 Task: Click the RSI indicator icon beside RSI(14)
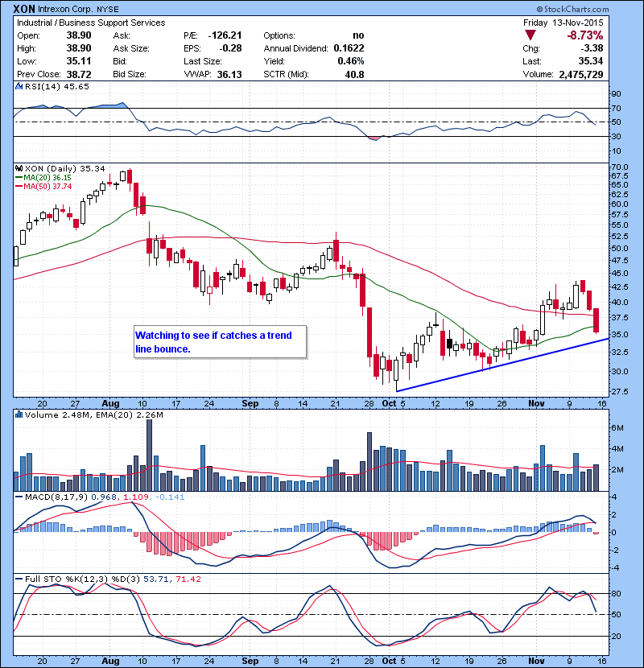[x=19, y=86]
